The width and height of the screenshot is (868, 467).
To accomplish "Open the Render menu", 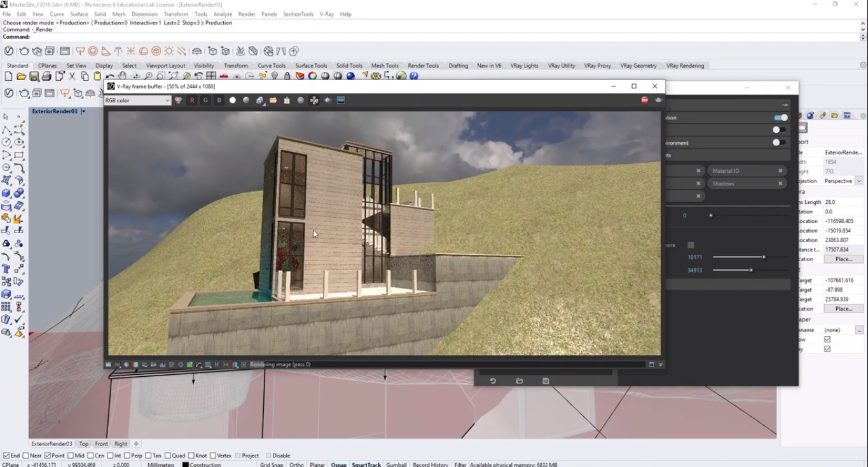I will [x=247, y=14].
